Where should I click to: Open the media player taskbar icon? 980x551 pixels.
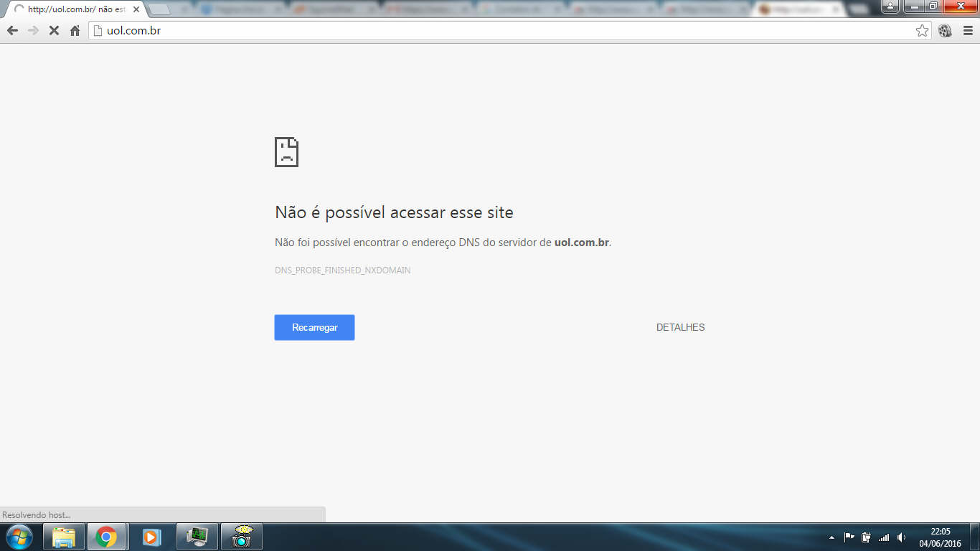click(x=151, y=537)
